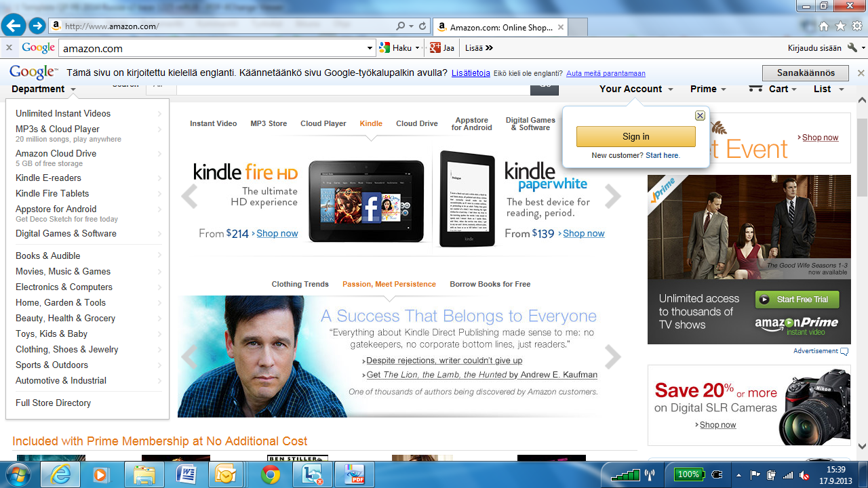Open Favorites star icon

click(840, 26)
